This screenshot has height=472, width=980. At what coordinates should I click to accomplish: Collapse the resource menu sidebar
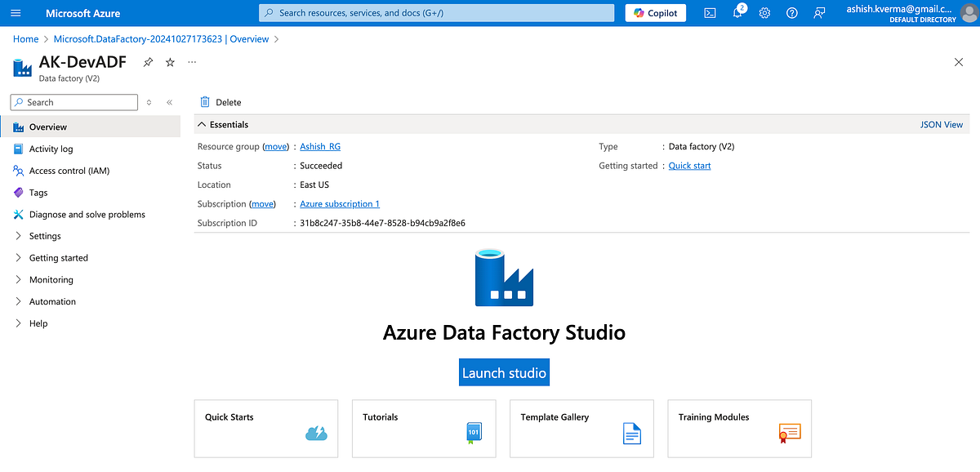[x=169, y=102]
